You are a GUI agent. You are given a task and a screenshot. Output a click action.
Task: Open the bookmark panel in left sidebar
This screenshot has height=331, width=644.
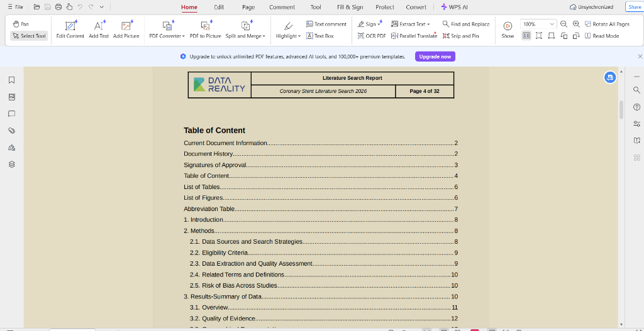pyautogui.click(x=12, y=80)
